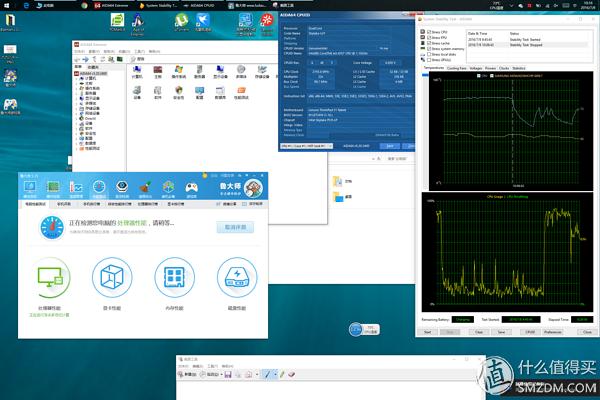Viewport: 600px width, 400px height.
Task: Select the gauge performance test icon
Action: [99, 188]
